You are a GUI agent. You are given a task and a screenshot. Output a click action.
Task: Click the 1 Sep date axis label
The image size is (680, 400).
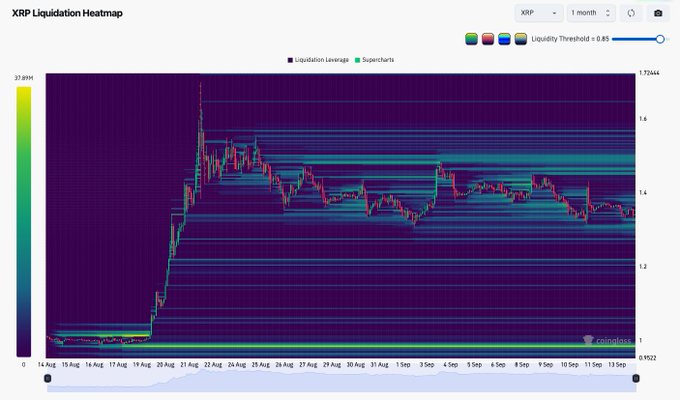403,365
